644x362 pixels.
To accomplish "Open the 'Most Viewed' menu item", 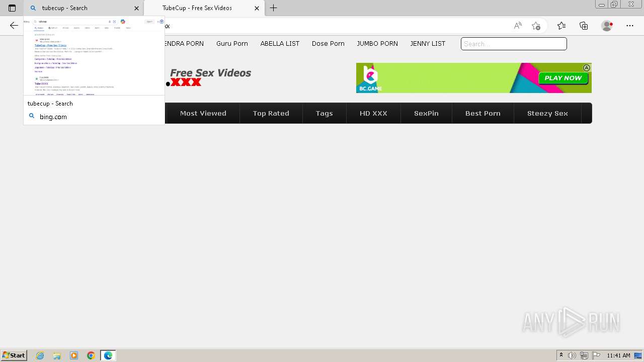I will point(203,113).
